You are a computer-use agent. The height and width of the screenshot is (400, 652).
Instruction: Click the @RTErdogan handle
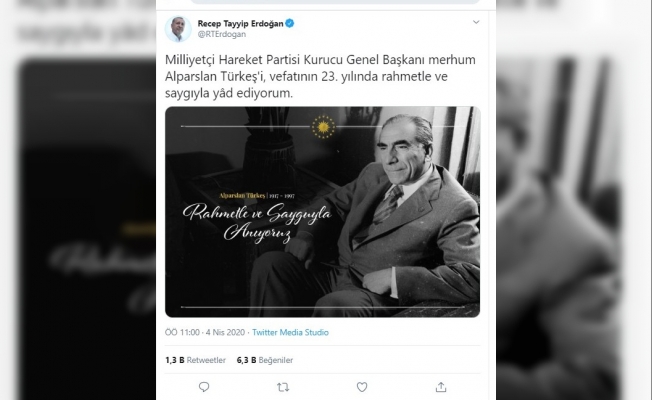click(x=222, y=35)
